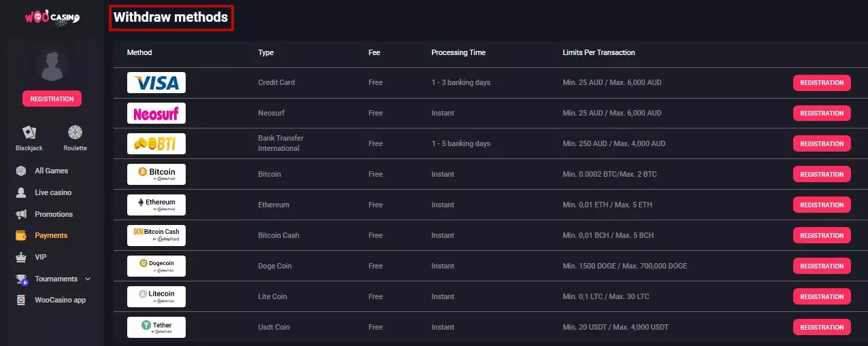Select the VISA payment logo
Image resolution: width=868 pixels, height=346 pixels.
(156, 82)
